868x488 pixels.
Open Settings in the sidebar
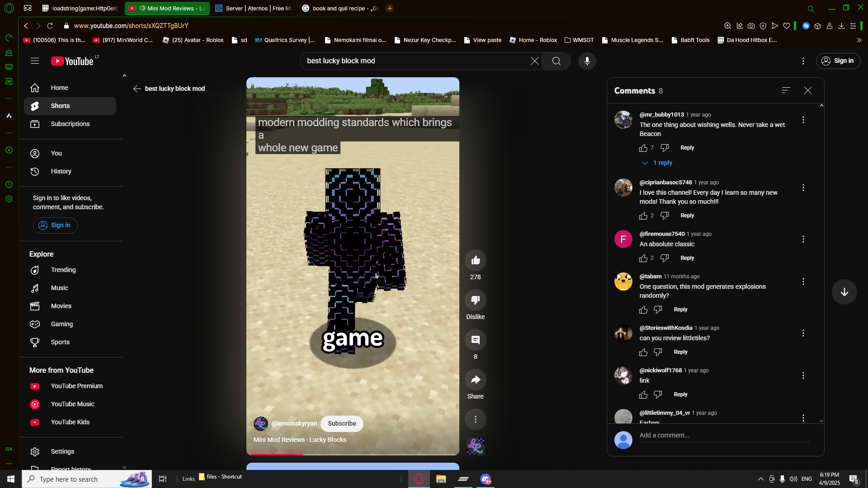(70, 451)
